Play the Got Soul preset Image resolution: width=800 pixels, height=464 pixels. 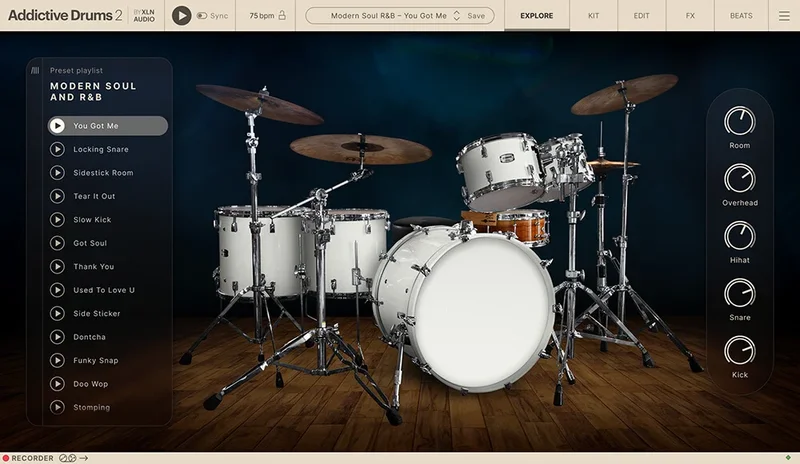[57, 243]
